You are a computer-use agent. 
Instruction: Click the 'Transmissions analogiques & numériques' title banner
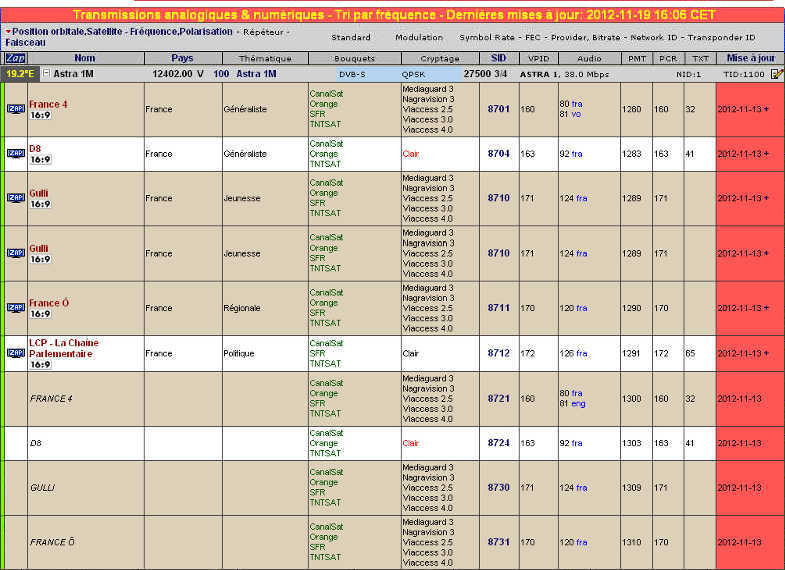pos(394,15)
